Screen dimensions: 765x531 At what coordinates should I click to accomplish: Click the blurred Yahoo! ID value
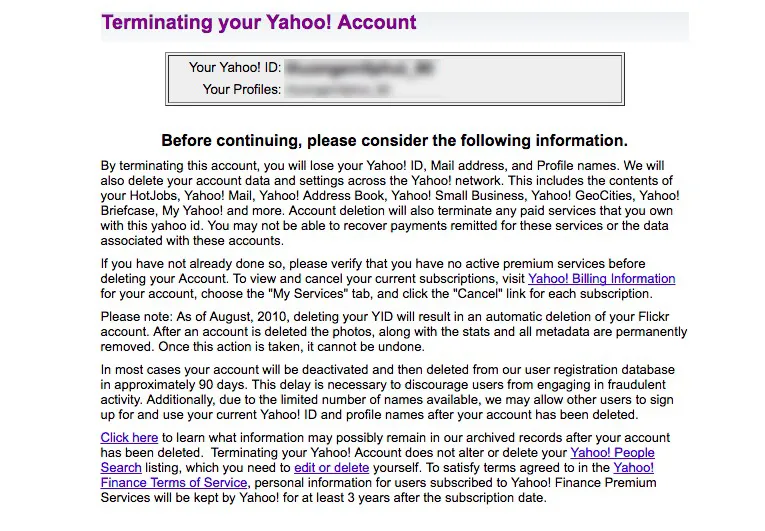point(360,68)
